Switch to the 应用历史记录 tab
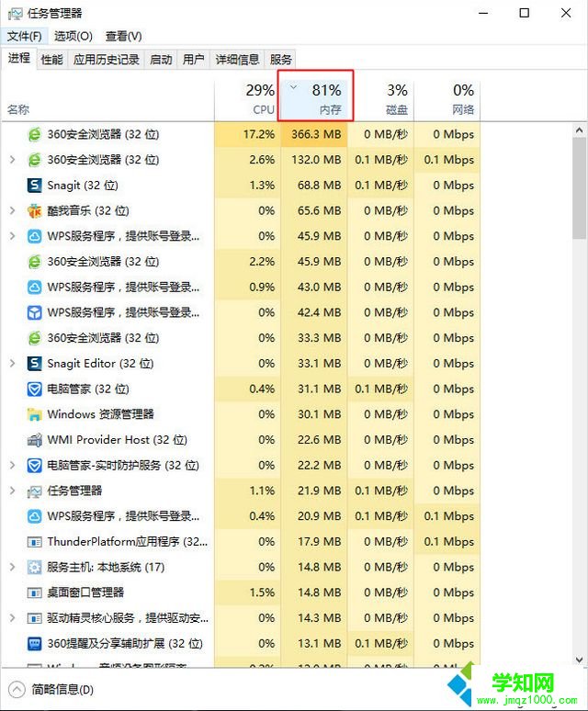Screen dimensions: 588x711 coord(106,60)
